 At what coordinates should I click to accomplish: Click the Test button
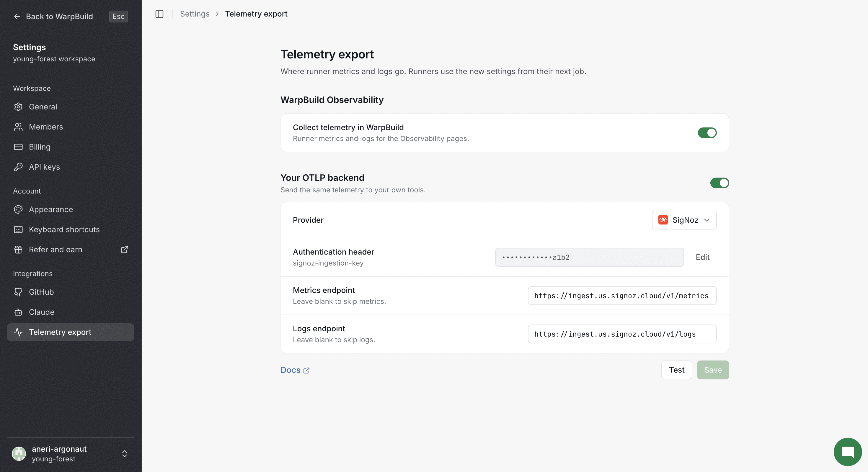pos(677,370)
